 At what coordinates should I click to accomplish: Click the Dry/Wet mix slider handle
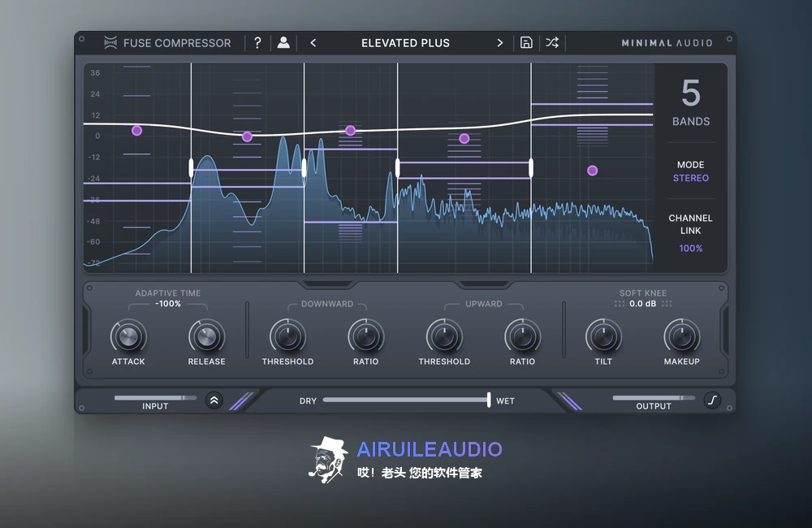click(489, 400)
